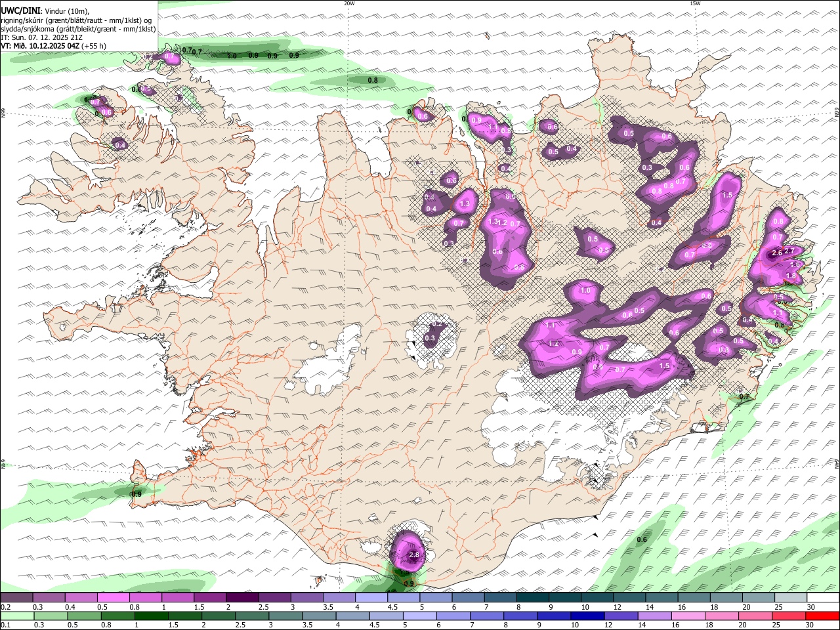Pick the darkest purple upper swatch starting at 2
The image size is (840, 630).
point(242,598)
